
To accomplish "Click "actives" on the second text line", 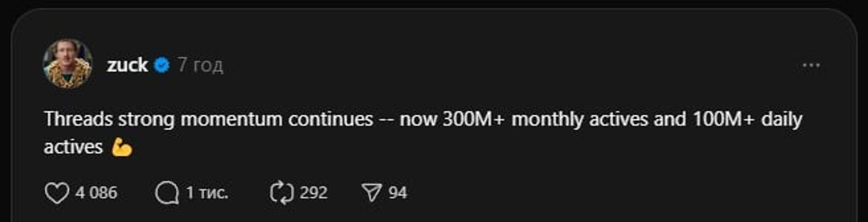I will click(x=73, y=148).
